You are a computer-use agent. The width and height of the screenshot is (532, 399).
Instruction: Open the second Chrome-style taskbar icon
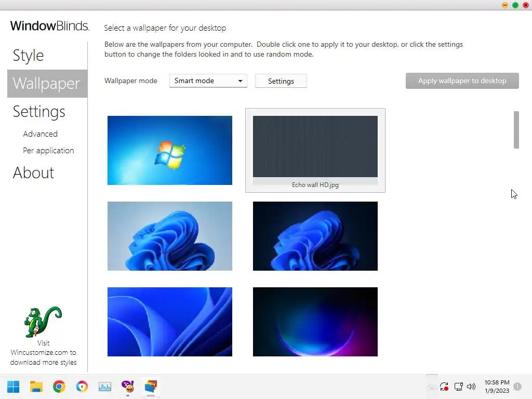click(x=82, y=387)
